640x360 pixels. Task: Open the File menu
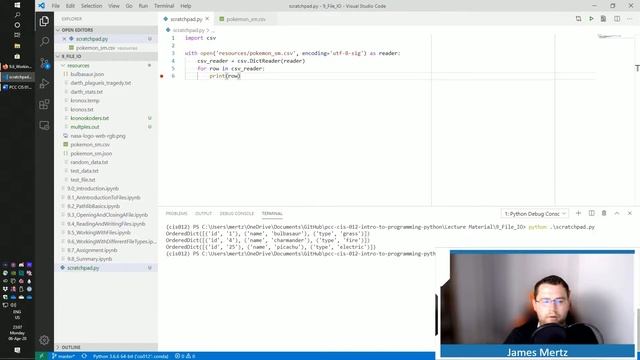click(56, 6)
